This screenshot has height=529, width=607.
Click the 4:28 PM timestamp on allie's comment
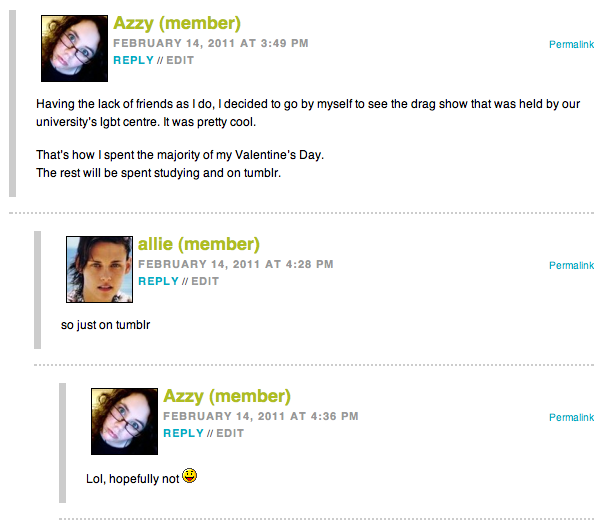point(235,265)
